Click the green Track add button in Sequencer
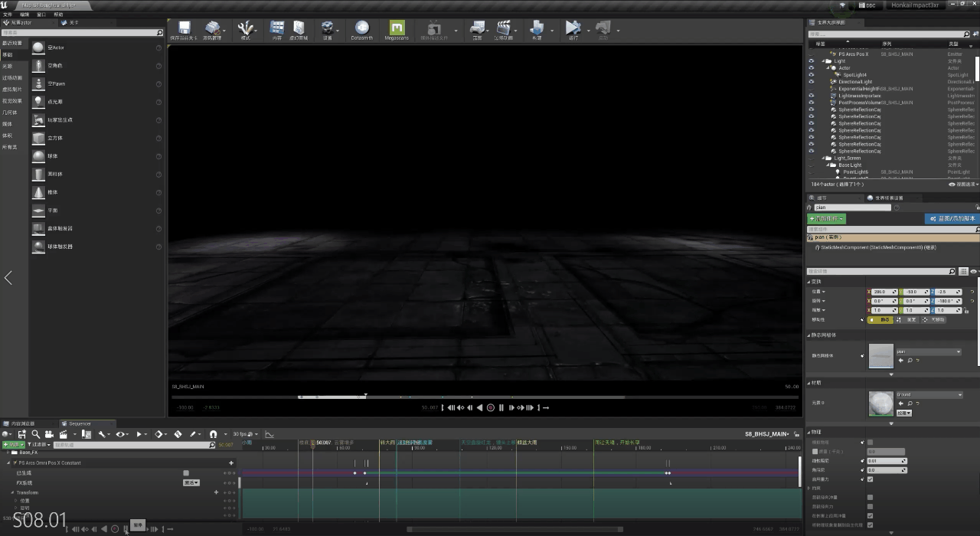 coord(14,445)
